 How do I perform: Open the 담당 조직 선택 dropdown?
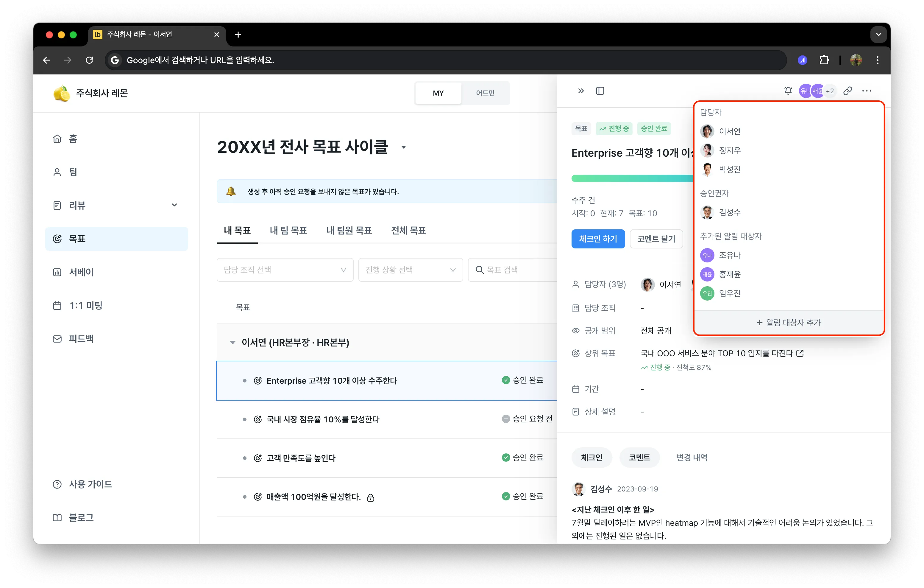point(285,270)
